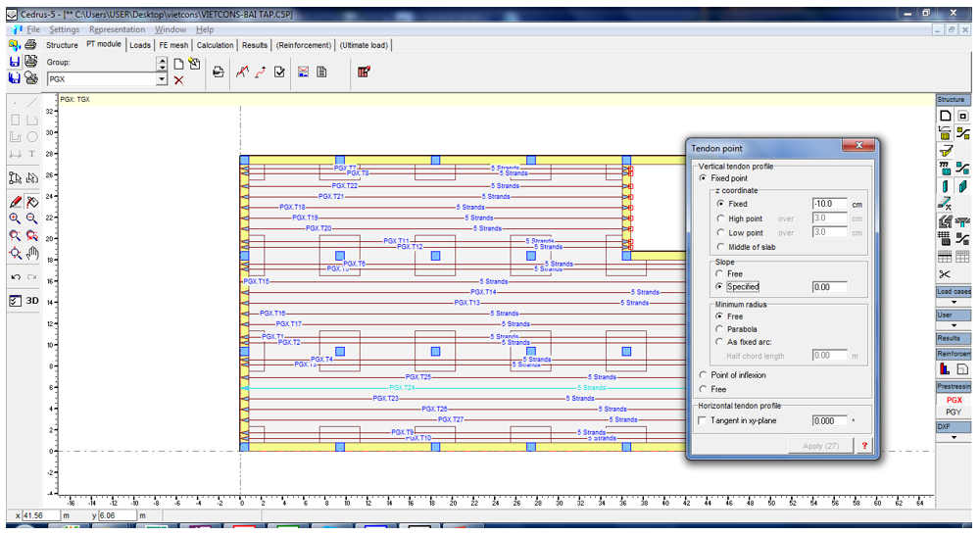Click the bar chart icon under Reinforcement
Viewport: 980px width, 535px height.
[x=945, y=369]
